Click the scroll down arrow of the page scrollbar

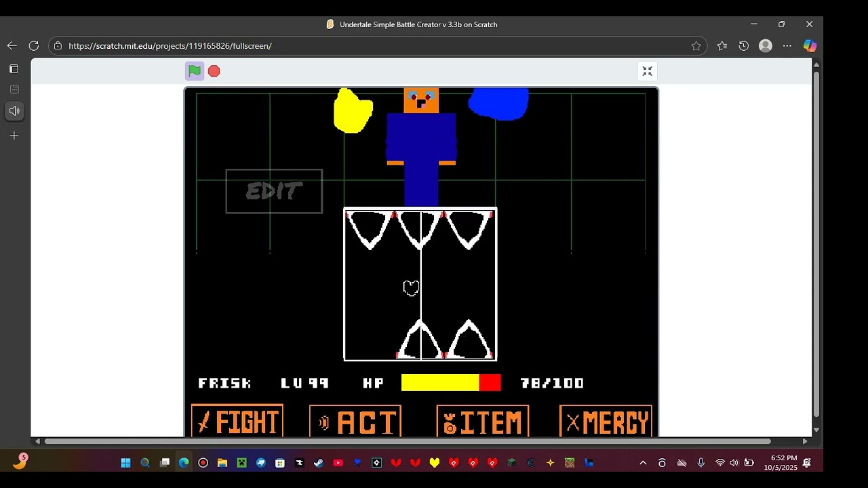[816, 430]
